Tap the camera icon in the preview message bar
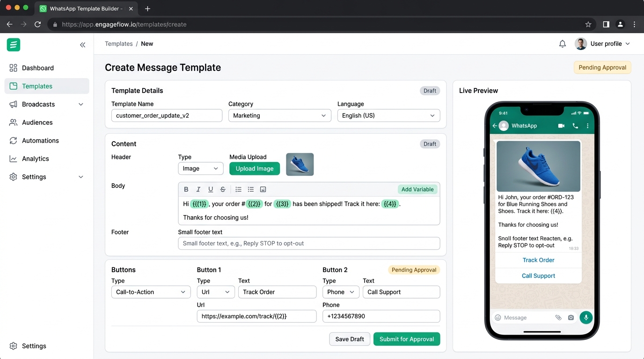 571,317
